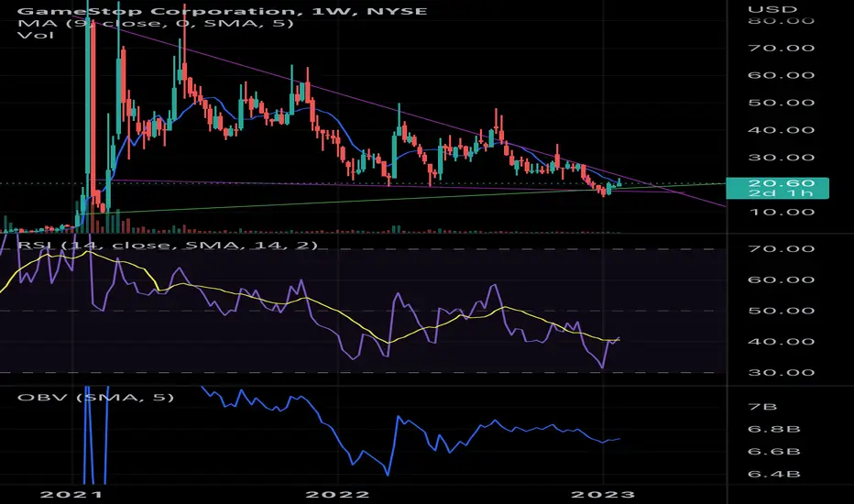Viewport: 854px width, 504px height.
Task: Click the 60.00 label on the price axis
Action: 781,75
